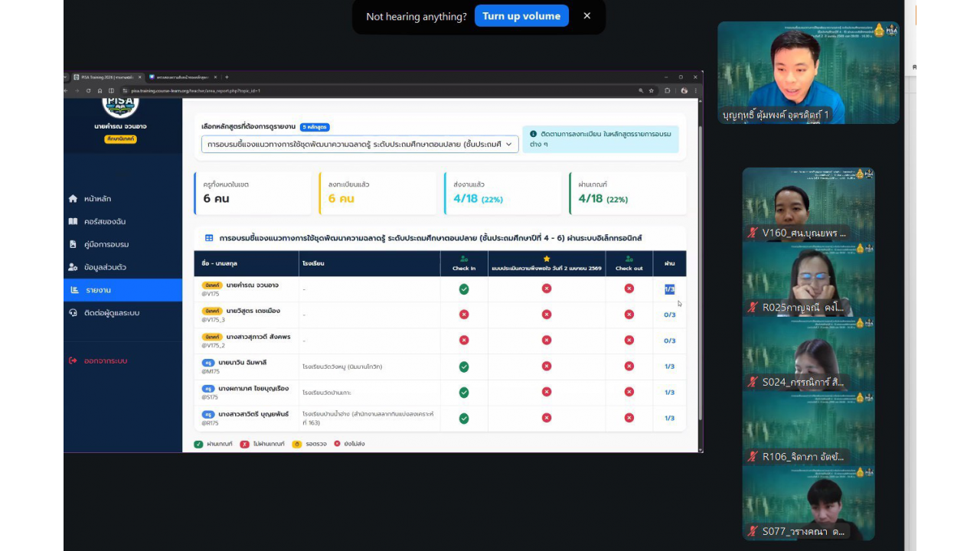This screenshot has height=551, width=980.
Task: Open the training manual document icon
Action: 73,244
